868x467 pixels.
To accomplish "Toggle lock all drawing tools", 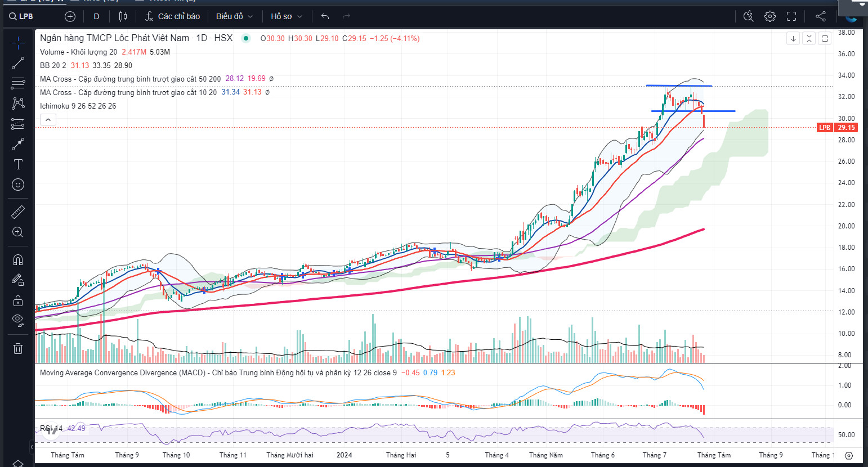I will (18, 300).
